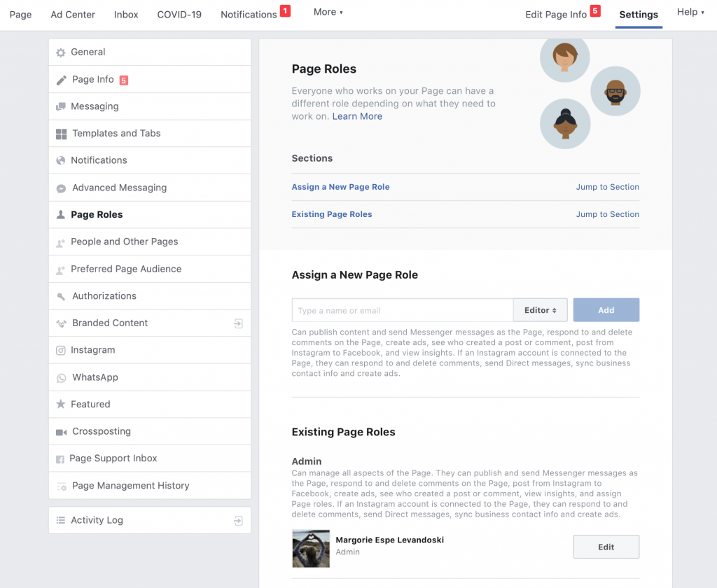Click Edit next to Margorie Espe Levandoski
This screenshot has height=588, width=717.
coord(606,547)
